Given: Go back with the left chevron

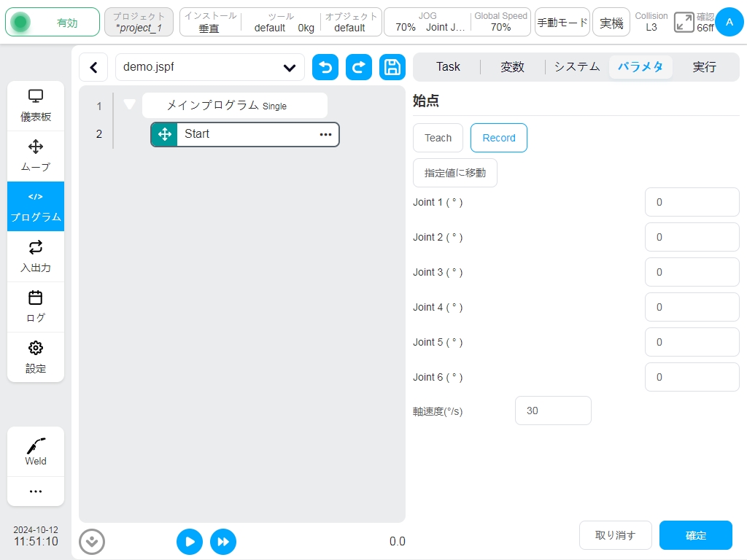Looking at the screenshot, I should (94, 67).
